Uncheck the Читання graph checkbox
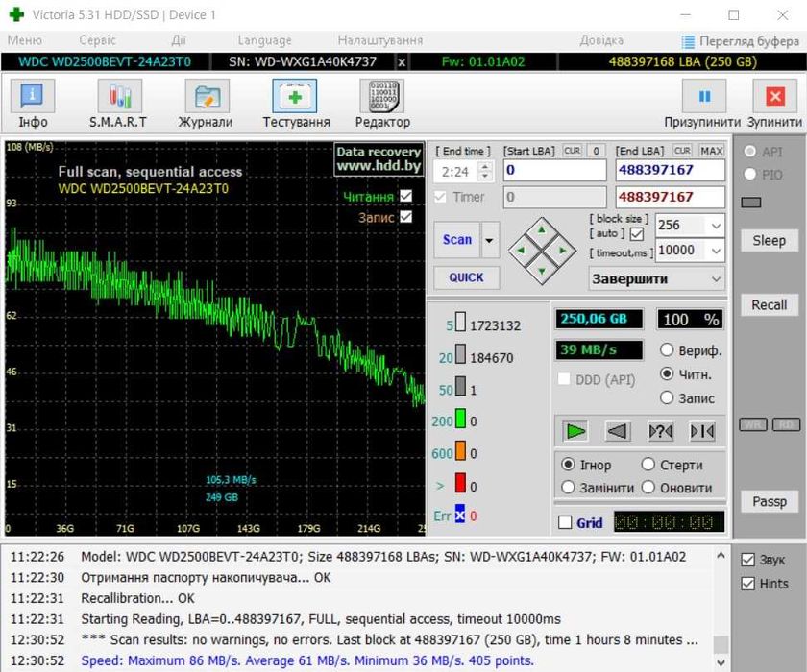Screen dimensions: 807x672 pyautogui.click(x=405, y=196)
